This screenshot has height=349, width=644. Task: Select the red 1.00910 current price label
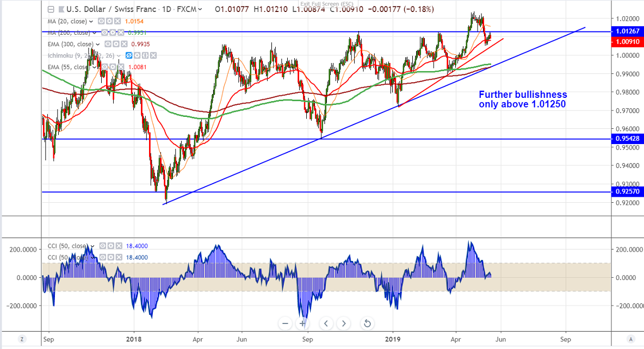[x=627, y=42]
